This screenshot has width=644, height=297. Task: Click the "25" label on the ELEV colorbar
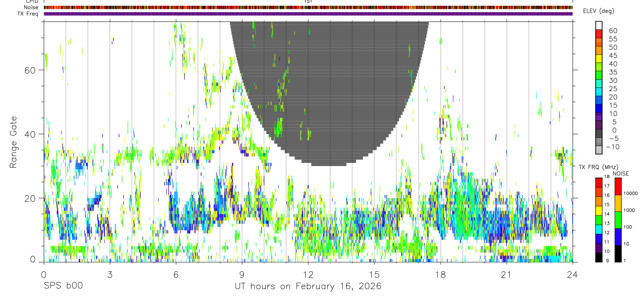click(613, 89)
